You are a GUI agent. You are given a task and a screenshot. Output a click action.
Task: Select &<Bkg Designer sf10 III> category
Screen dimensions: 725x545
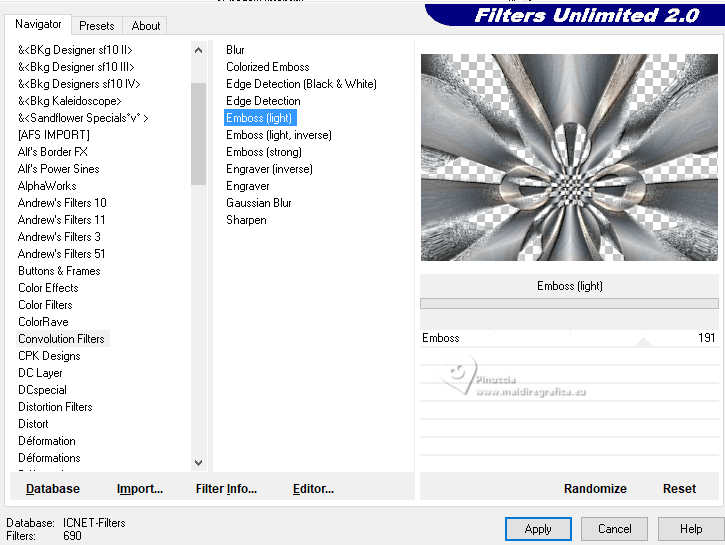(76, 67)
